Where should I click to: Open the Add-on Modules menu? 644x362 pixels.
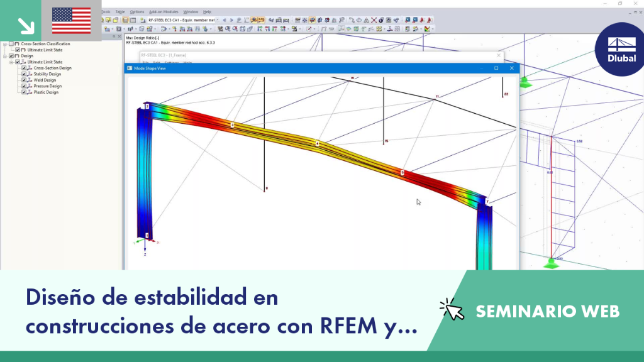[164, 12]
